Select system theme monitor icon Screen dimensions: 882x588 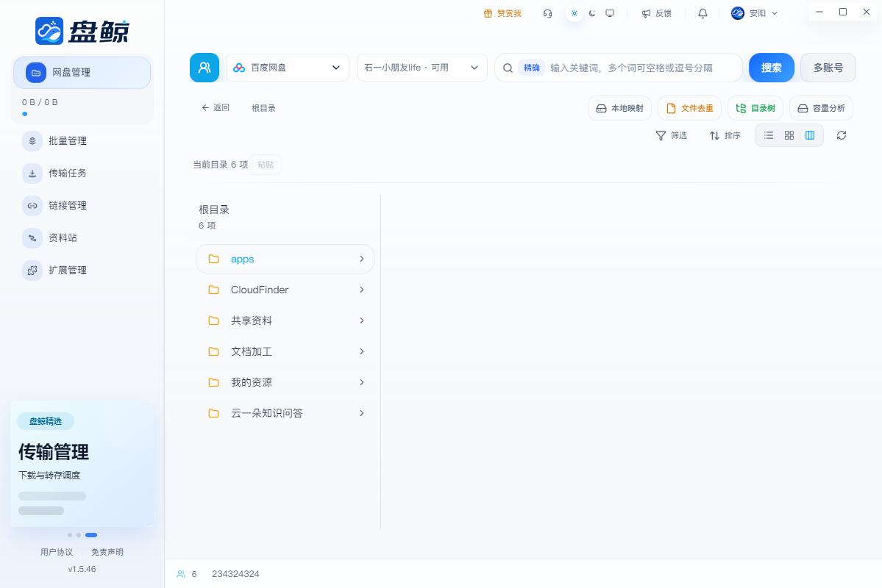coord(610,13)
